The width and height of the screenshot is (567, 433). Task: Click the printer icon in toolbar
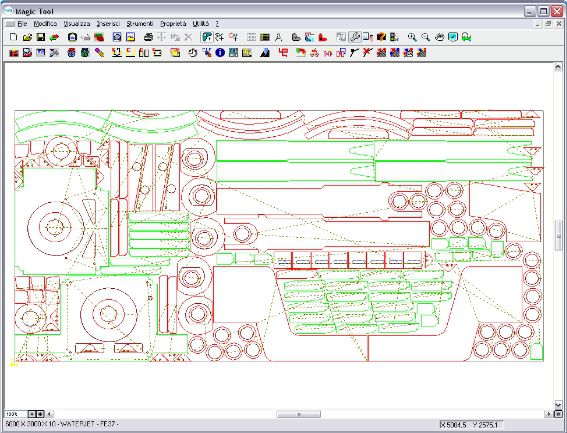point(148,37)
